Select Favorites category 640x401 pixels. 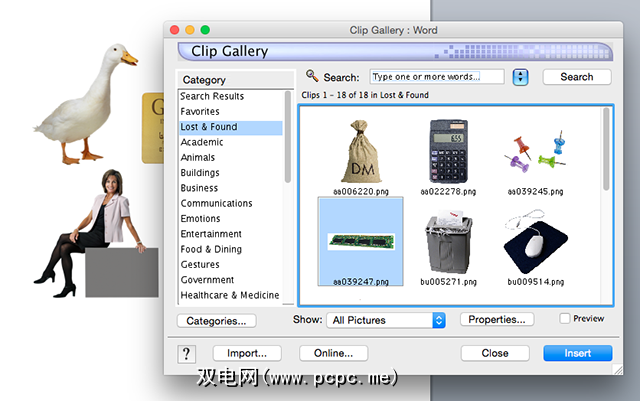tap(231, 111)
